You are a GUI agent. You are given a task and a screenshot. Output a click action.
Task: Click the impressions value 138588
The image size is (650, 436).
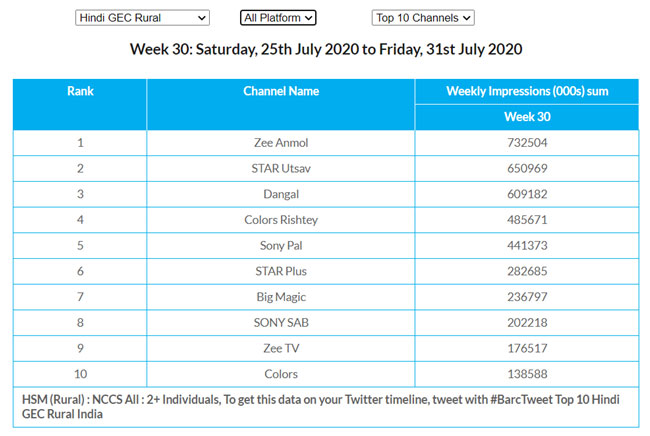click(x=527, y=375)
